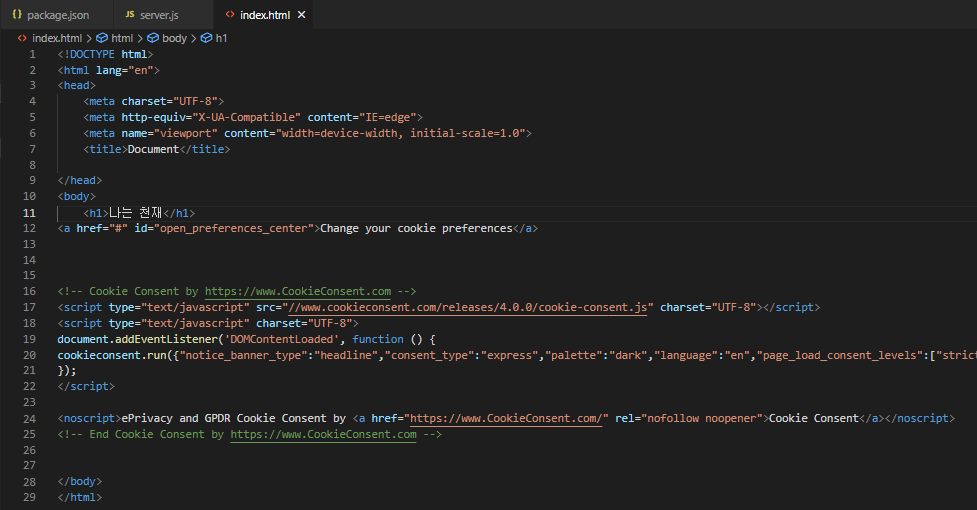Image resolution: width=977 pixels, height=510 pixels.
Task: Click the JS file icon on server.js tab
Action: coord(130,14)
